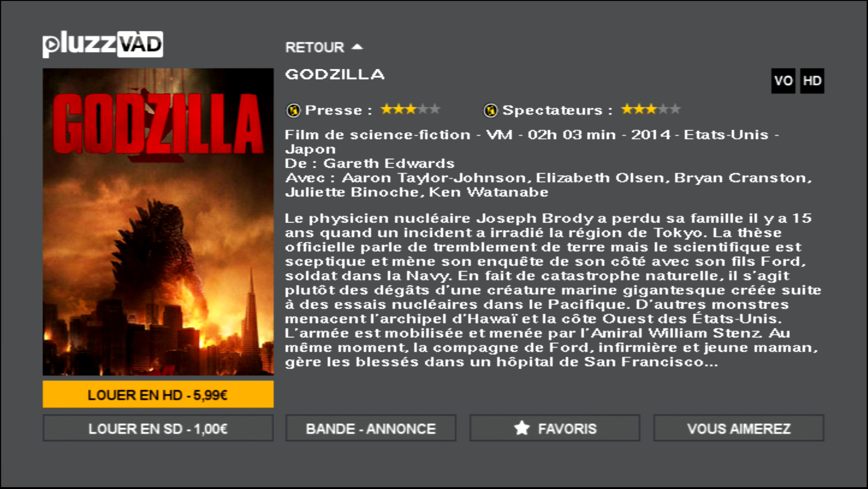Click the Spectateurs star rating

[x=651, y=110]
